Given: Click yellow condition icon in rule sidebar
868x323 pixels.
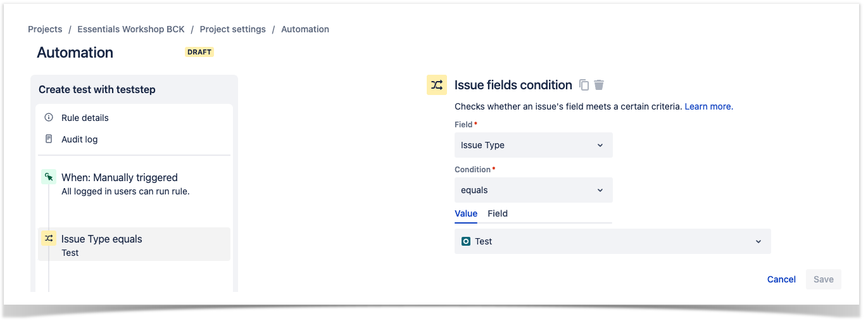Looking at the screenshot, I should tap(49, 239).
